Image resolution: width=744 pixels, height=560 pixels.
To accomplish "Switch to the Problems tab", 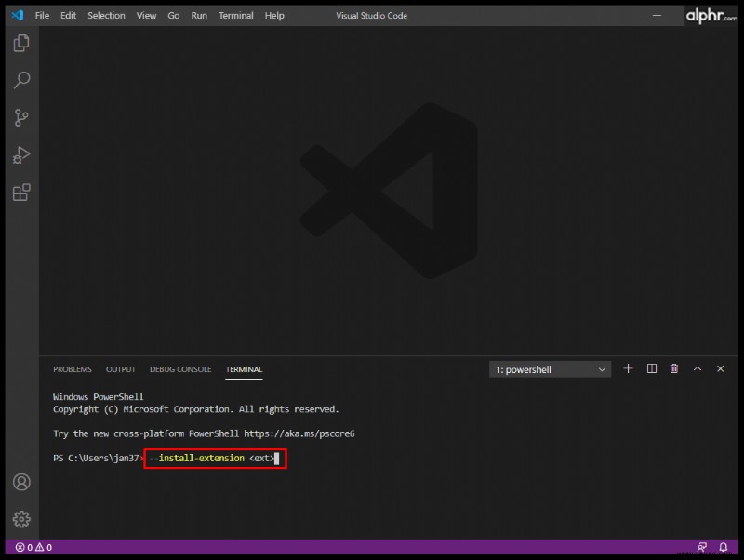I will [73, 369].
